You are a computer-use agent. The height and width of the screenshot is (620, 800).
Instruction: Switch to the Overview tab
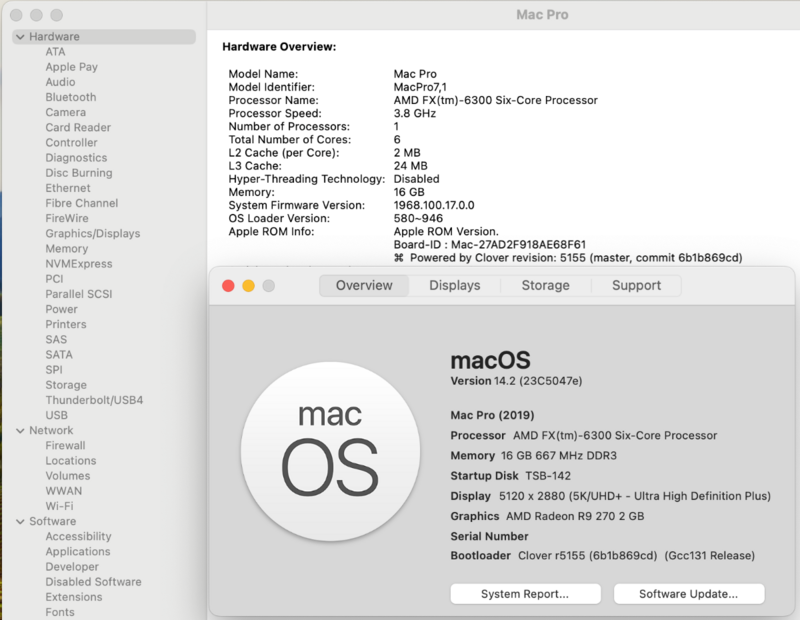tap(364, 285)
